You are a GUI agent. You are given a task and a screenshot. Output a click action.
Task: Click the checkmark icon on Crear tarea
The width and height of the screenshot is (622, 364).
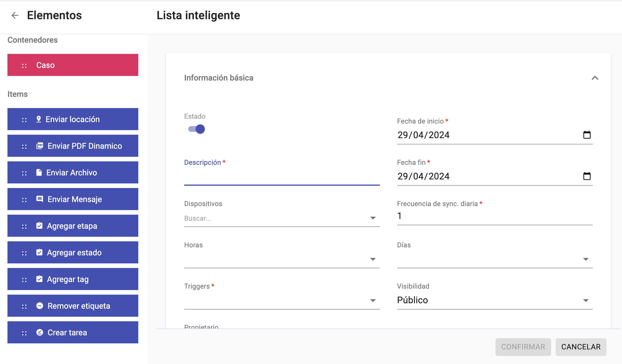(x=40, y=332)
